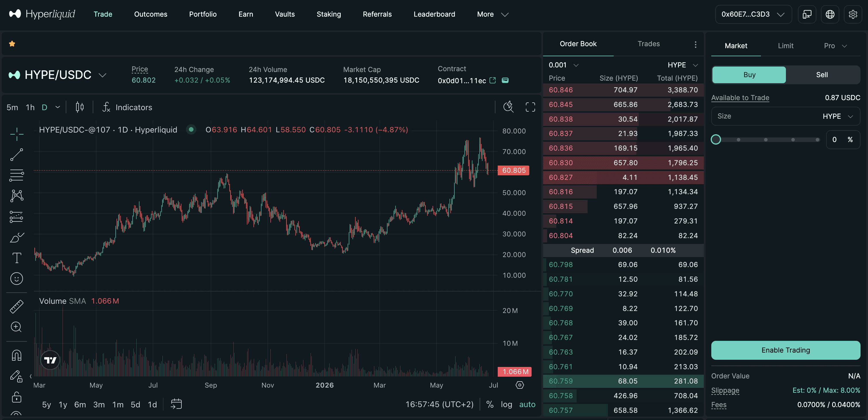
Task: Open the device layout icon in header
Action: pyautogui.click(x=807, y=14)
